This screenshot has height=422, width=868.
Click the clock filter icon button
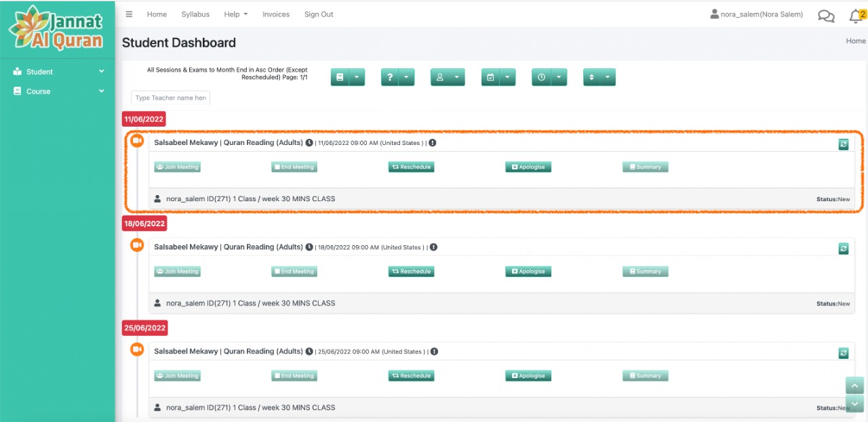tap(540, 77)
